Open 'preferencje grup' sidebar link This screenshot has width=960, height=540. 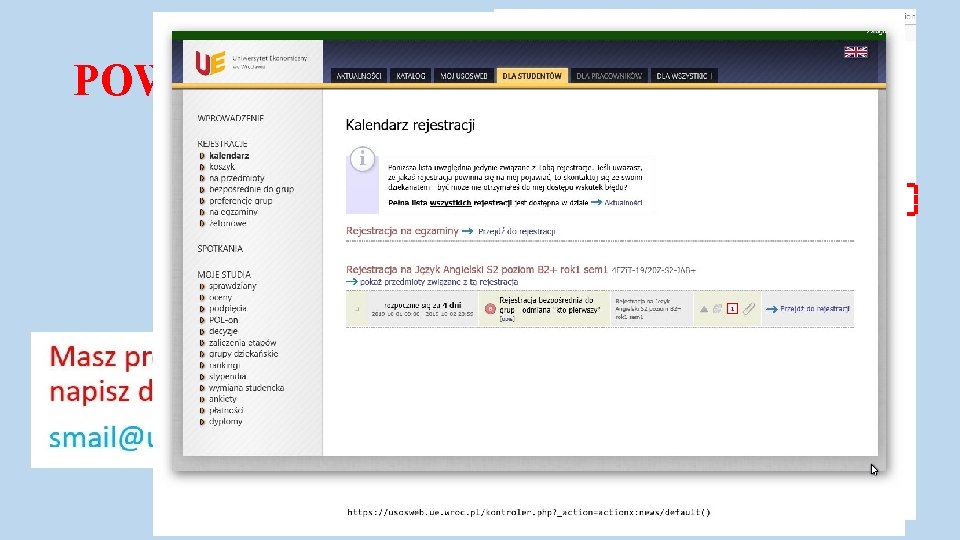tap(241, 201)
